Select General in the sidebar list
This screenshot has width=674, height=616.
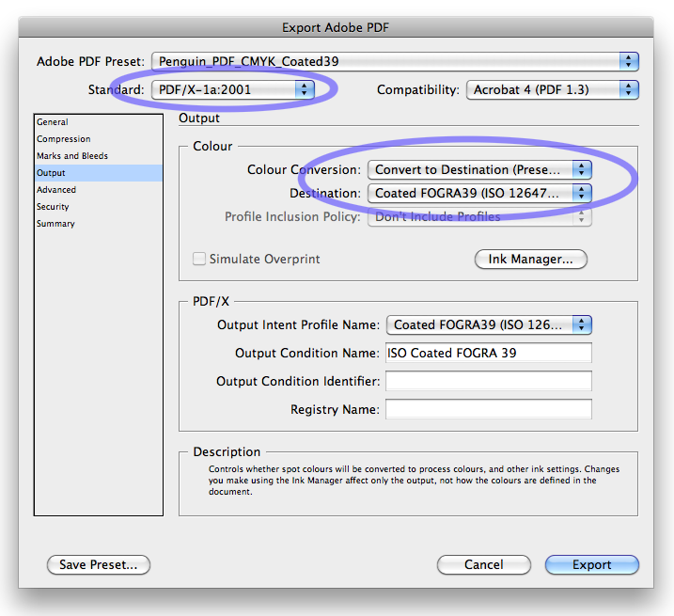coord(99,122)
